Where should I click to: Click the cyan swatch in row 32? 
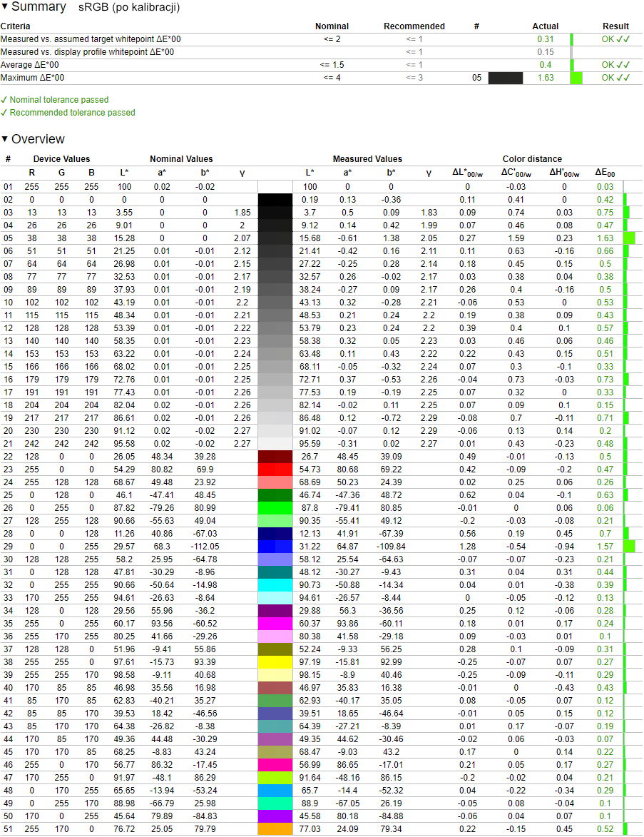275,585
